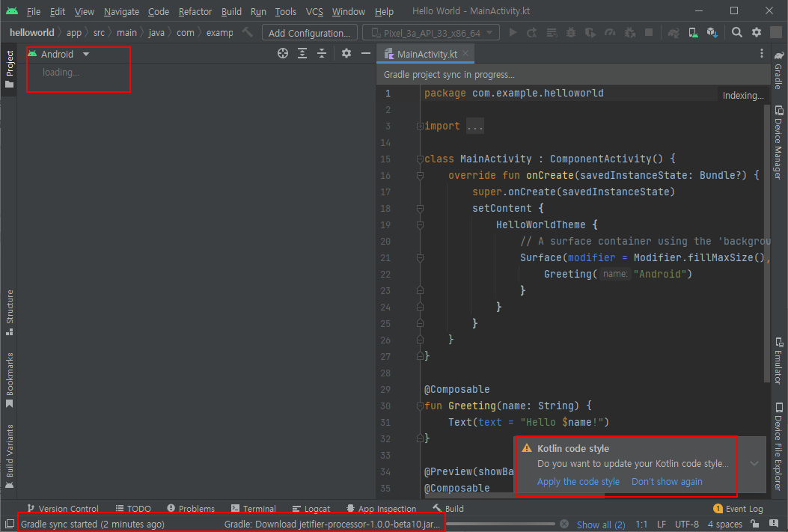Open IDE settings gear in main toolbar
Image resolution: width=788 pixels, height=532 pixels.
point(757,33)
